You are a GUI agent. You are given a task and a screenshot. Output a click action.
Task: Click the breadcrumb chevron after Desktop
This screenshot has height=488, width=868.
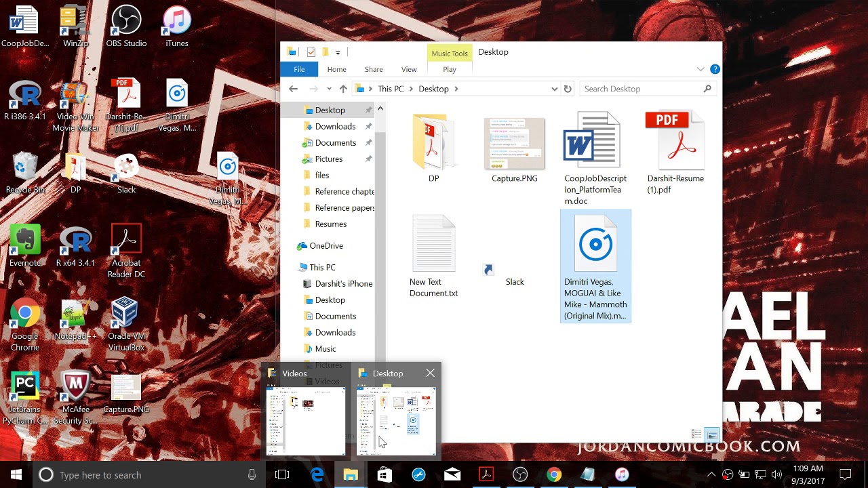[x=456, y=89]
